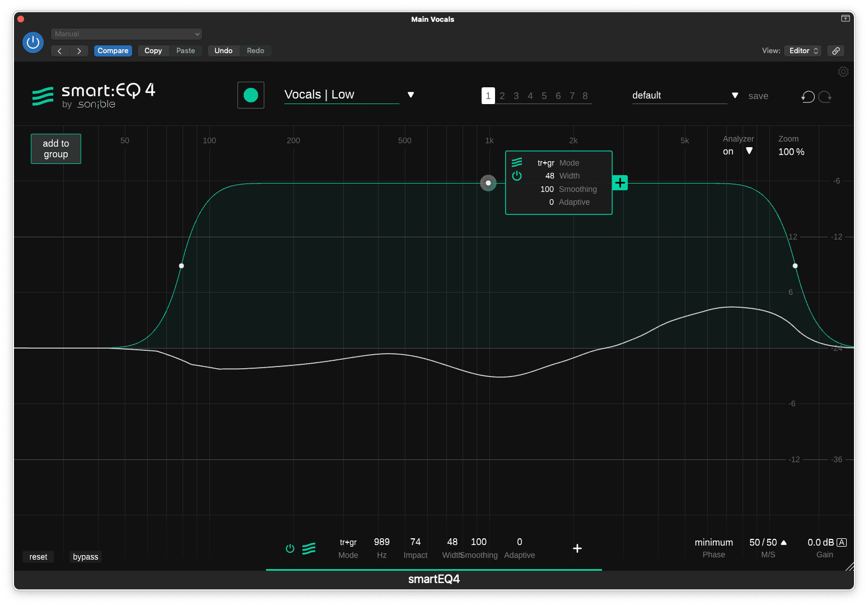
Task: Save the current preset
Action: 758,96
